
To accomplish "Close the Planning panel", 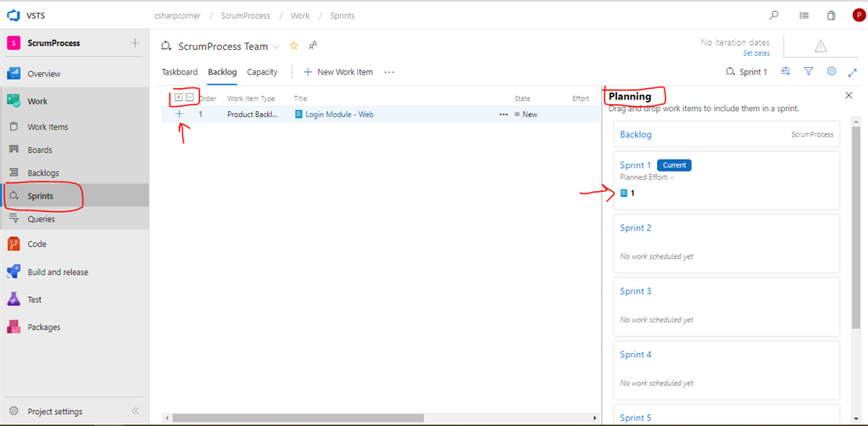I will point(849,95).
